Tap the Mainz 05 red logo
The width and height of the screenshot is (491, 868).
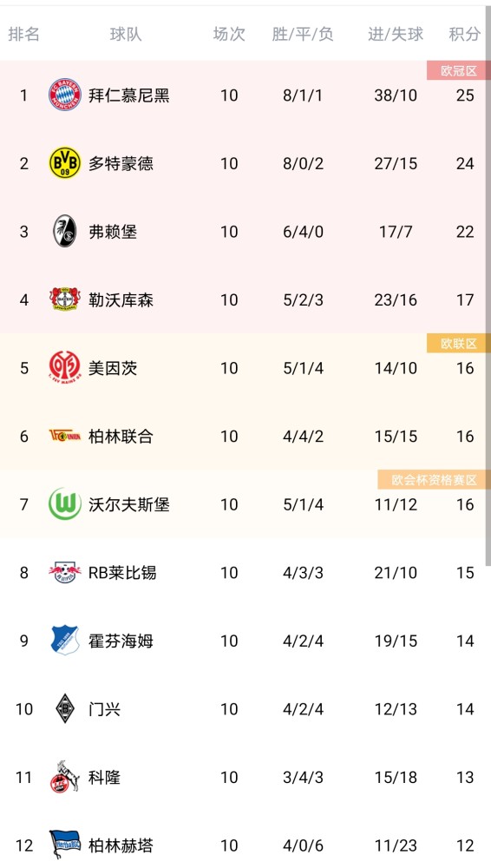point(65,367)
